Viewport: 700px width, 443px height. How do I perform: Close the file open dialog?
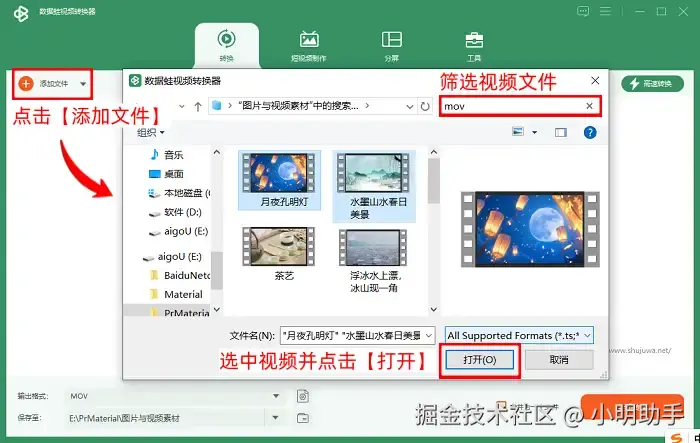[x=595, y=80]
